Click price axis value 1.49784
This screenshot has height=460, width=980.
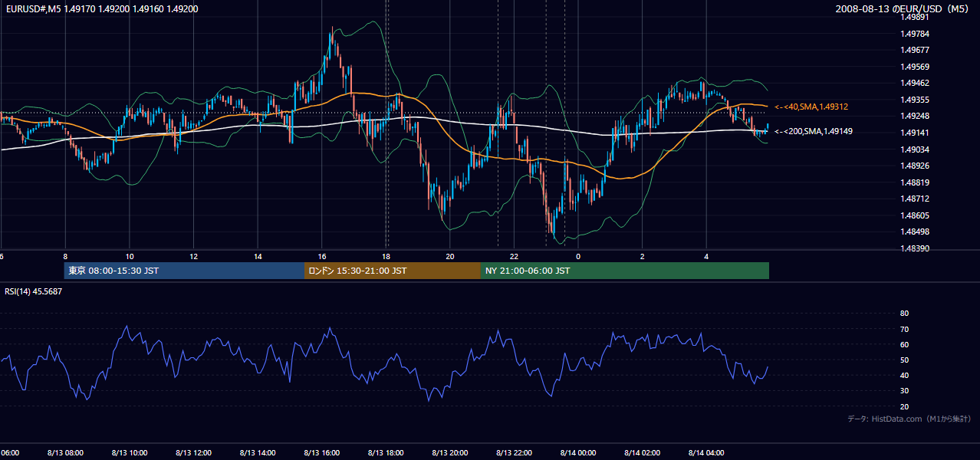pyautogui.click(x=916, y=34)
